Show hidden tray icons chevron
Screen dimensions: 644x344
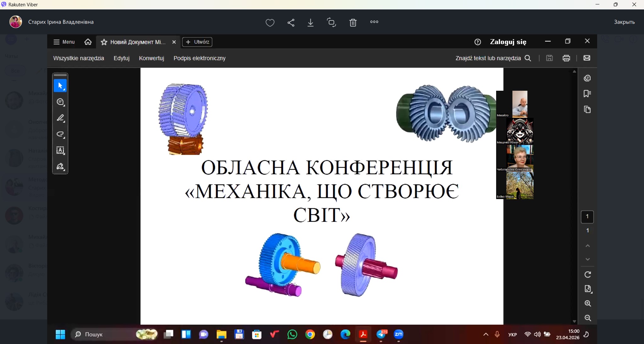(x=486, y=334)
